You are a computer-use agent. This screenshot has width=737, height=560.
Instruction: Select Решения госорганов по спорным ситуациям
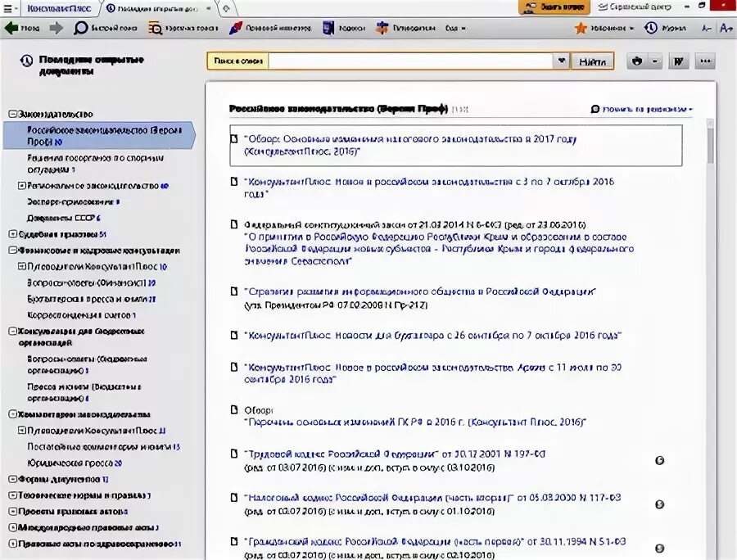point(96,164)
